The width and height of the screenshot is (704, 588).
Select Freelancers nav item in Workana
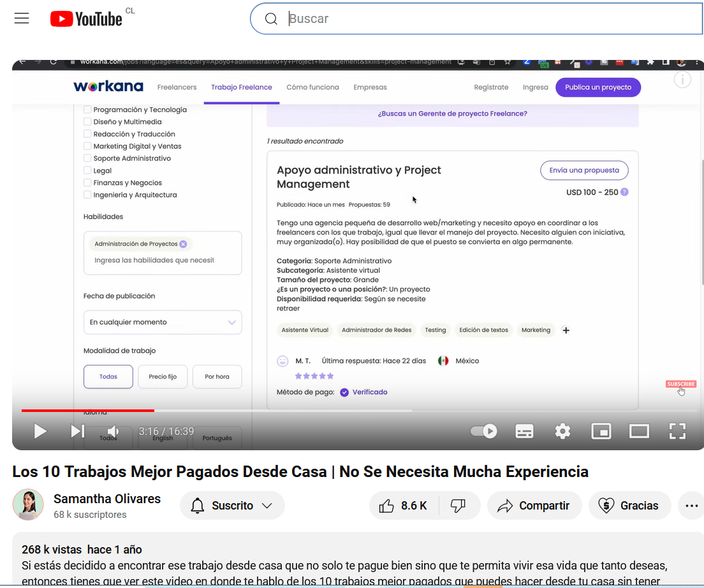(x=177, y=87)
